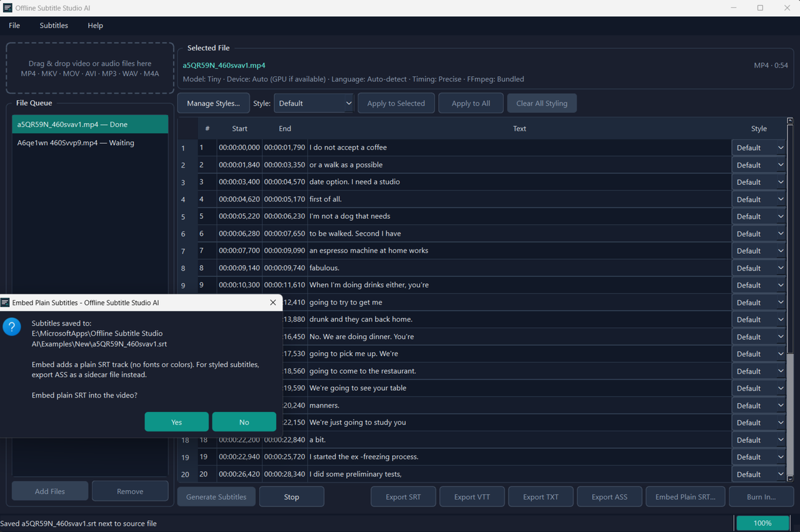Click Export ASS button
Viewport: 800px width, 532px height.
tap(610, 497)
